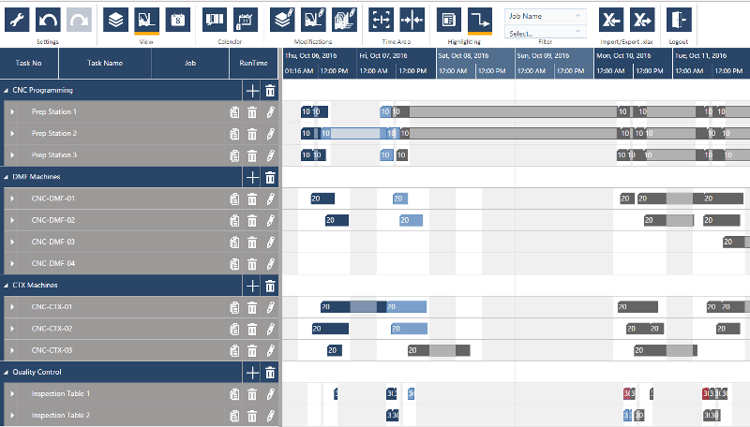Select the dark blue task bar of CNC-DMF-02
750x427 pixels.
click(337, 220)
